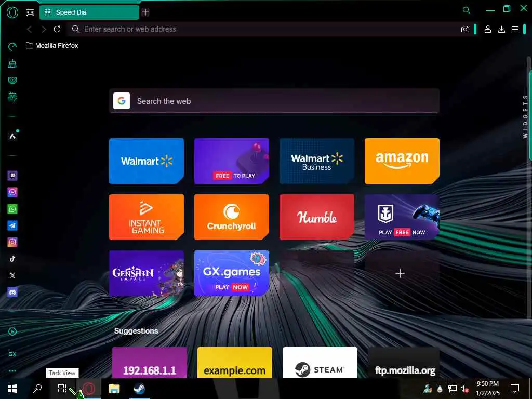Go back to previous page
The width and height of the screenshot is (532, 399).
[x=30, y=29]
